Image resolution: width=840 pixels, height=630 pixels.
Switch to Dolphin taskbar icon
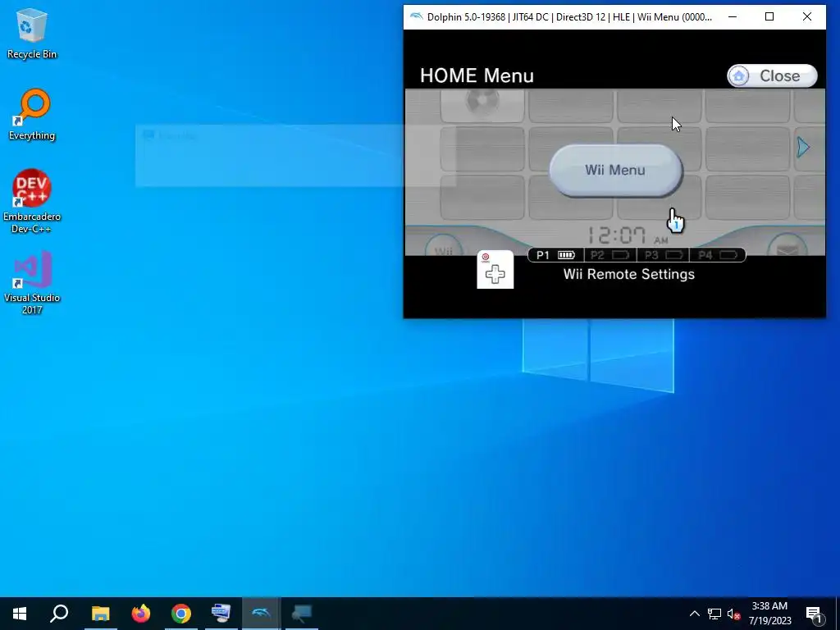(261, 614)
